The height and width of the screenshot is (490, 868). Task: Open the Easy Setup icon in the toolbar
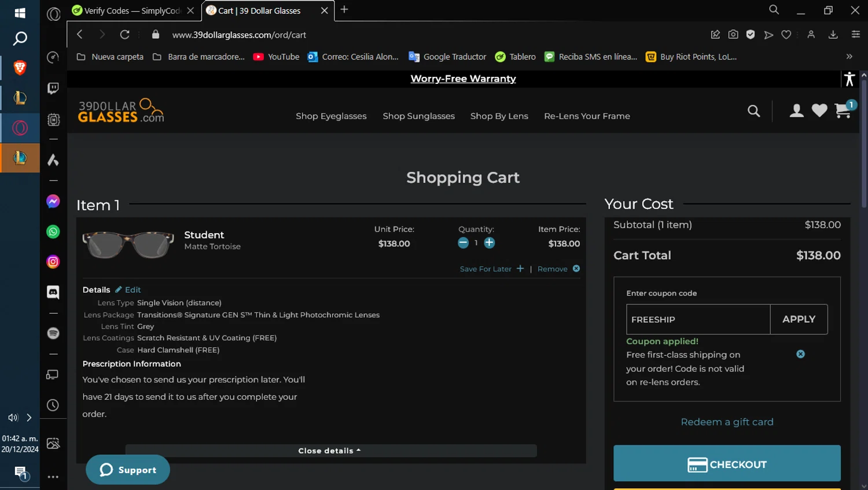click(x=856, y=35)
